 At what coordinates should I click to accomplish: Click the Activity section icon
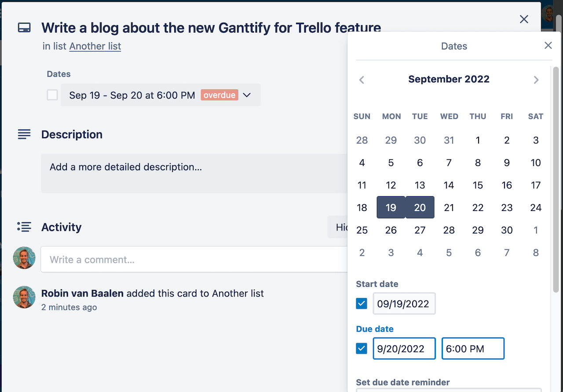24,227
